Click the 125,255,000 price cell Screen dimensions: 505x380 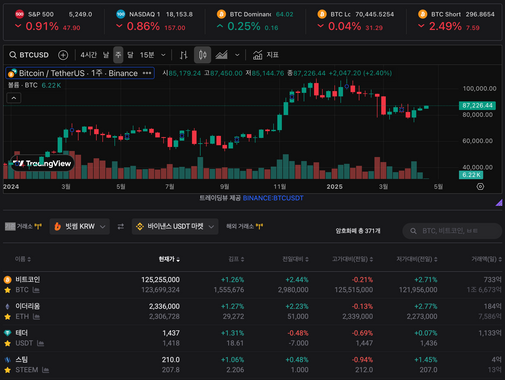[x=160, y=280]
